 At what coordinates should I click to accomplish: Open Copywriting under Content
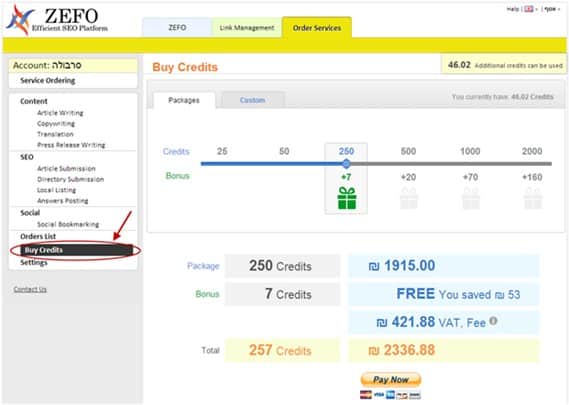pos(56,123)
